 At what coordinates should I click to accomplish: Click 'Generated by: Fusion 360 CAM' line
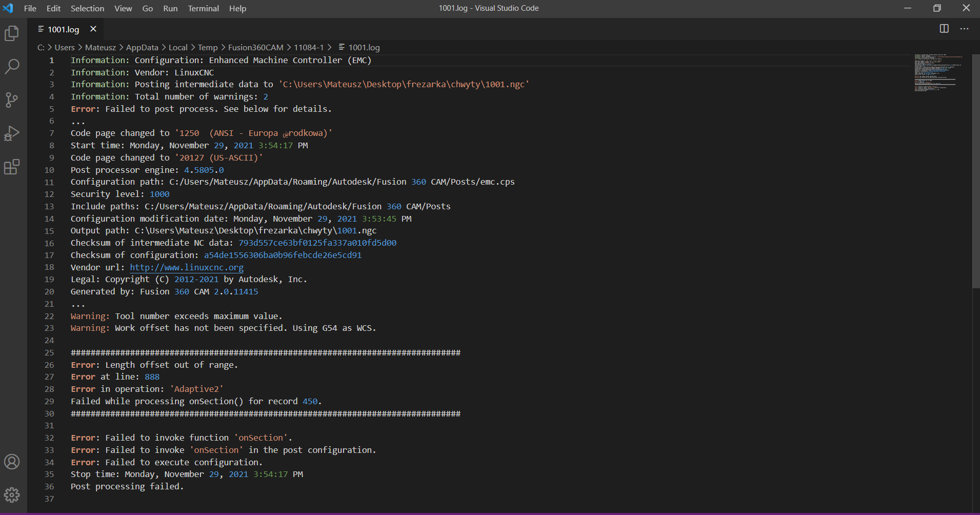pos(165,291)
